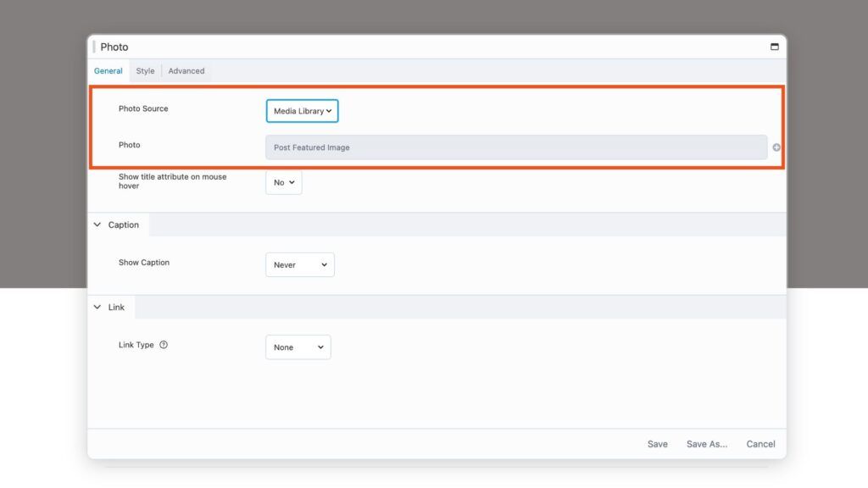Open the Show Caption dropdown
The height and width of the screenshot is (488, 868).
coord(299,264)
